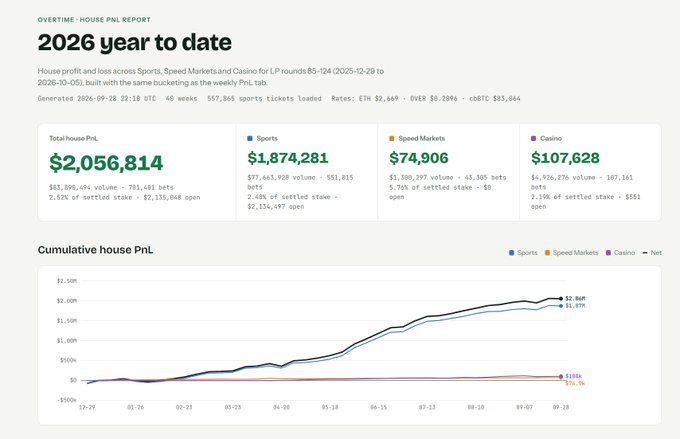Click '$4,926,276 volume' on the Casino card
Image resolution: width=680 pixels, height=439 pixels.
pos(562,177)
